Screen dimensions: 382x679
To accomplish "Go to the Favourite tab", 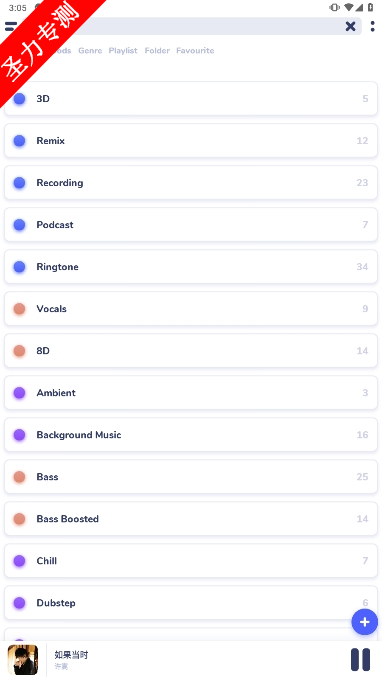I will 195,51.
